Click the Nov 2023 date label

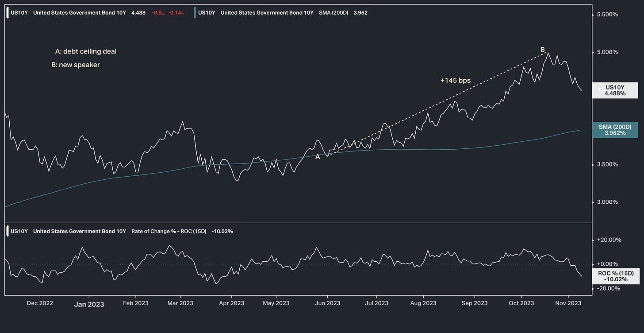(x=568, y=303)
